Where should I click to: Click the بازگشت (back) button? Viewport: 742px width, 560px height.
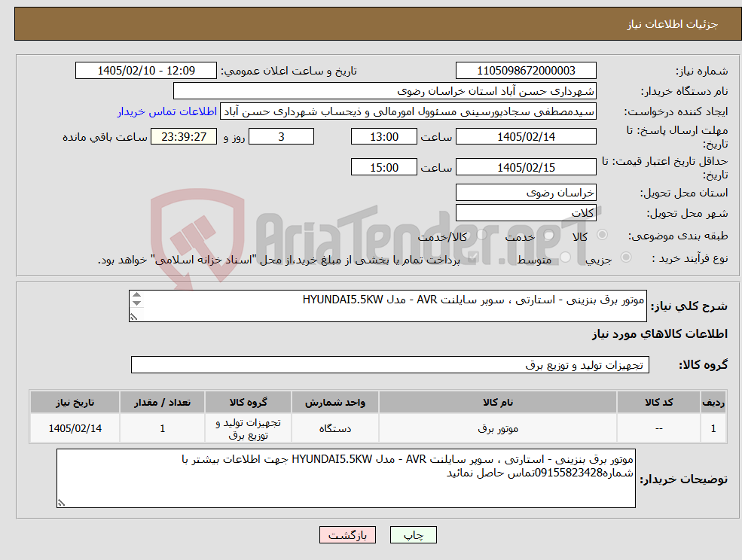347,535
